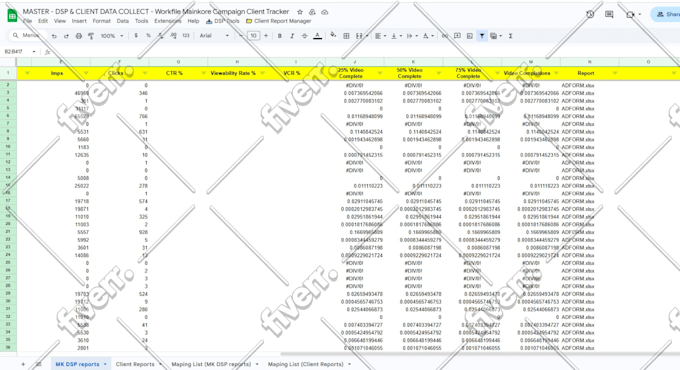Open the text color picker
Image resolution: width=680 pixels, height=370 pixels.
point(317,36)
